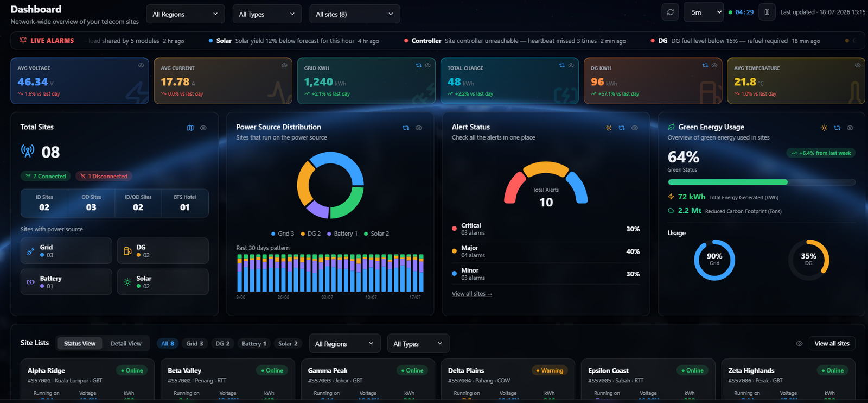Switch to Detail View tab
The image size is (868, 403).
tap(126, 343)
